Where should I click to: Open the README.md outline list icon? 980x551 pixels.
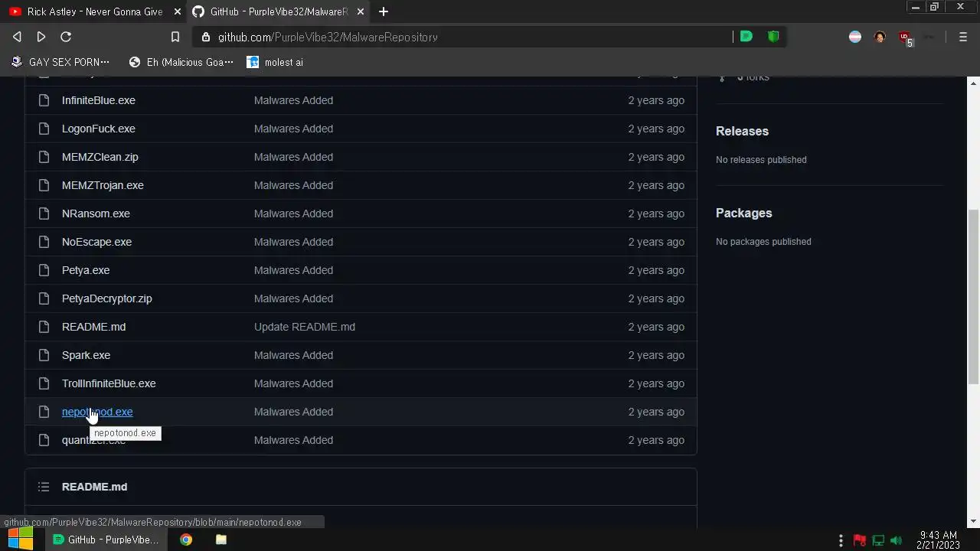click(x=44, y=487)
